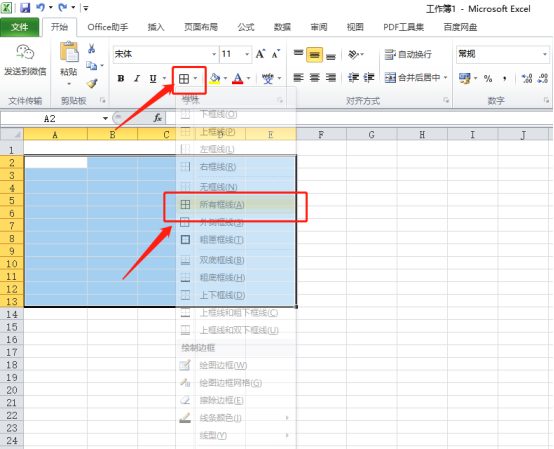554x449 pixels.
Task: Decrease font size with small A icon
Action: click(276, 54)
